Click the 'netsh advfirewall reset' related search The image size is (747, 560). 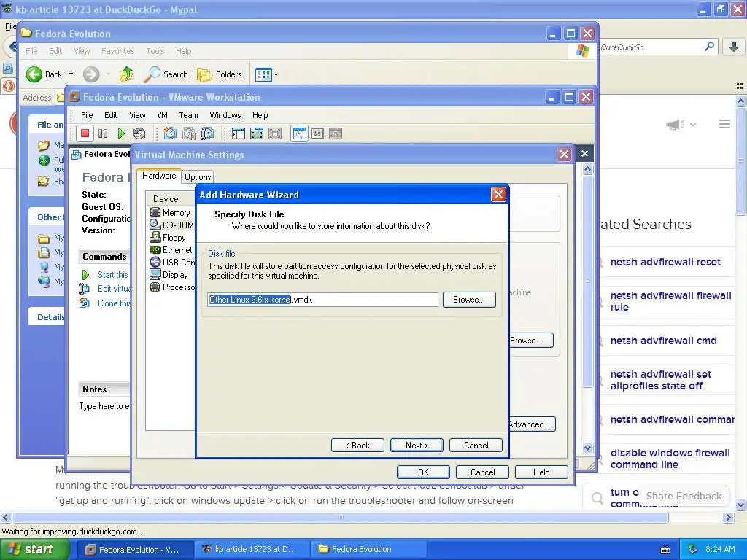(665, 262)
